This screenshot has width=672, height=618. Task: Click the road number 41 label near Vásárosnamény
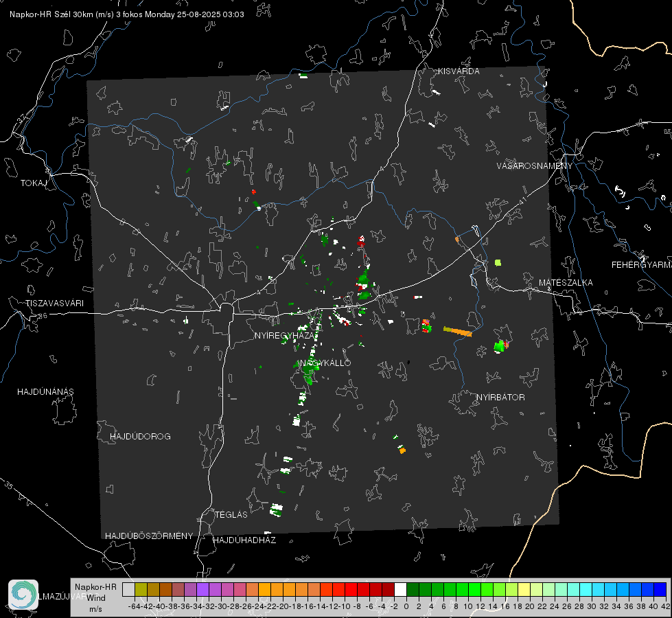coord(522,201)
